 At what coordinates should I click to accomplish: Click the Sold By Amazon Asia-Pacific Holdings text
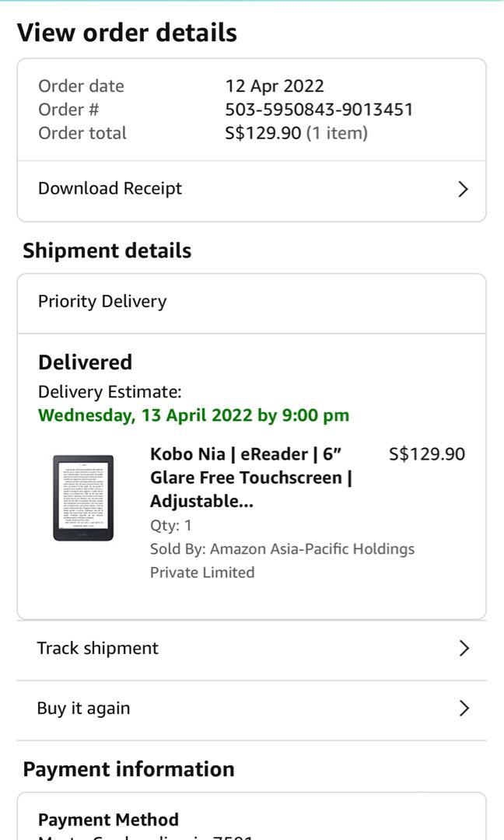[x=282, y=560]
